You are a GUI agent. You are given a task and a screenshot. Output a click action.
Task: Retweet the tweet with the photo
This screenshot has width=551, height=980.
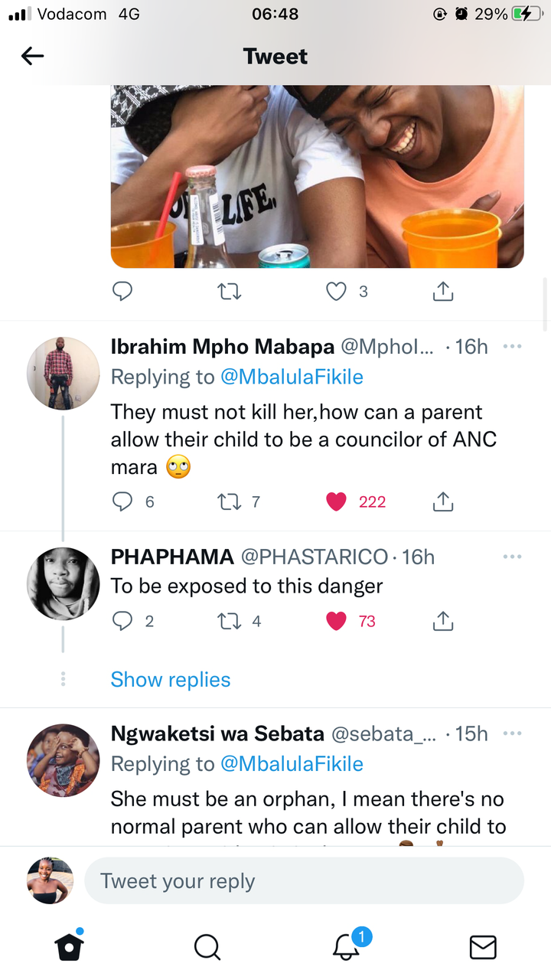230,292
